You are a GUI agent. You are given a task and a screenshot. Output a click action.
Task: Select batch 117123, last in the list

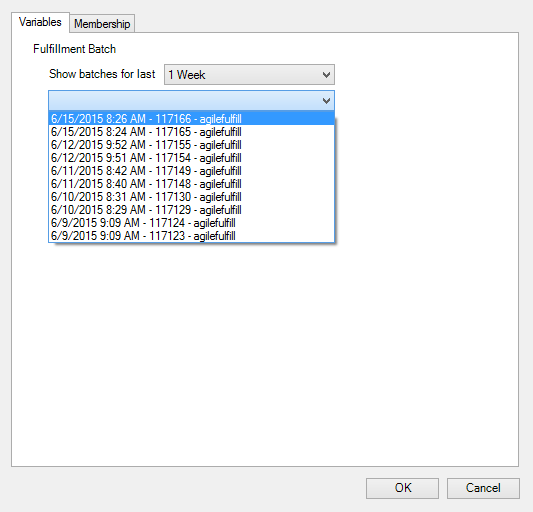pyautogui.click(x=191, y=236)
